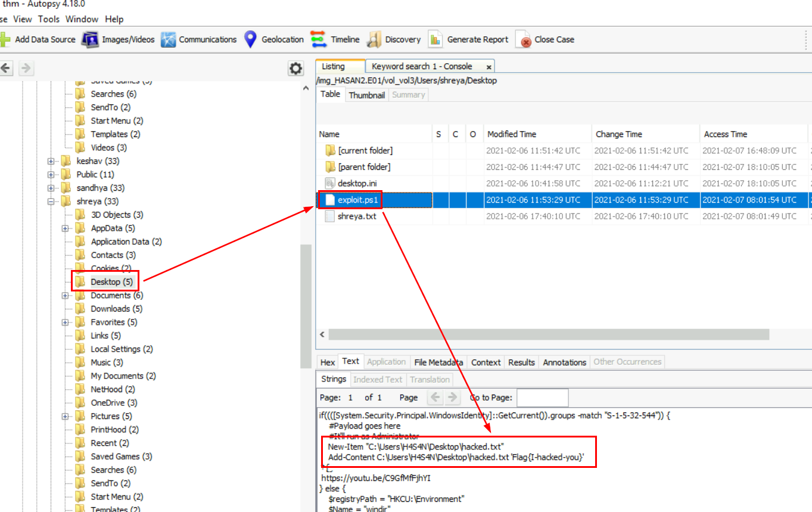812x512 pixels.
Task: Click the Close Case toolbar button
Action: click(x=545, y=39)
